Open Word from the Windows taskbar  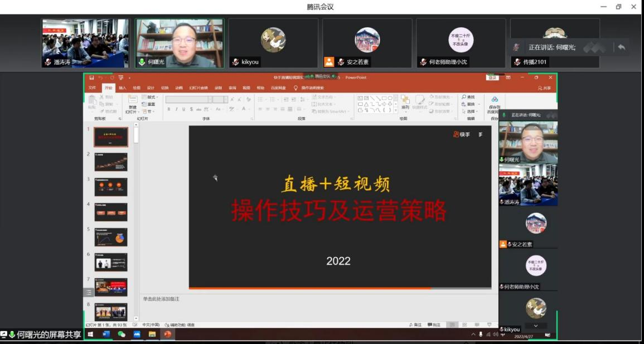coord(106,334)
